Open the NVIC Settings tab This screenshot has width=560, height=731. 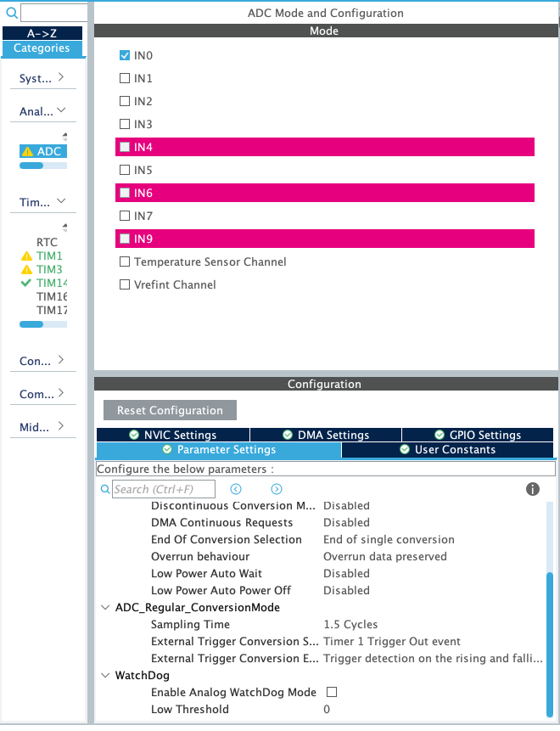pos(173,435)
